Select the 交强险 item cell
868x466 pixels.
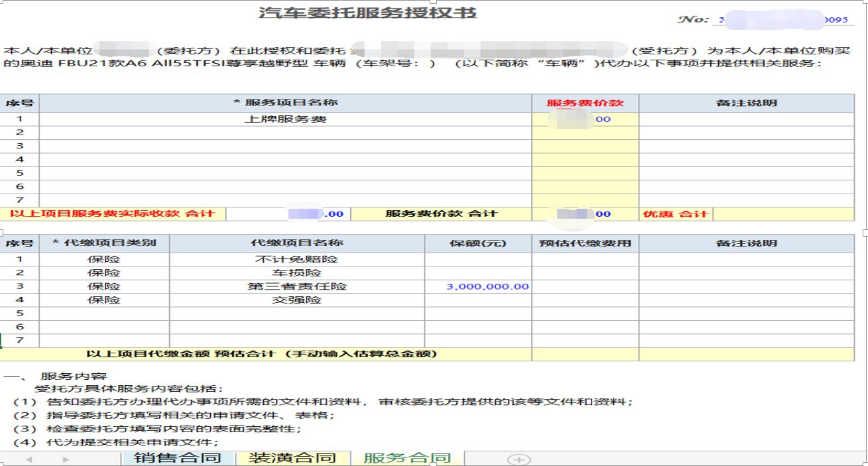tap(297, 300)
